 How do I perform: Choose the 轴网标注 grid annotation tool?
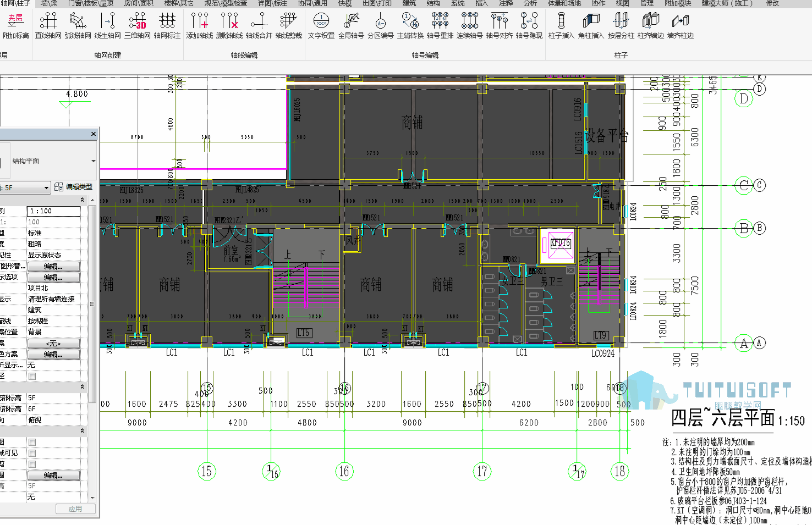click(x=167, y=25)
